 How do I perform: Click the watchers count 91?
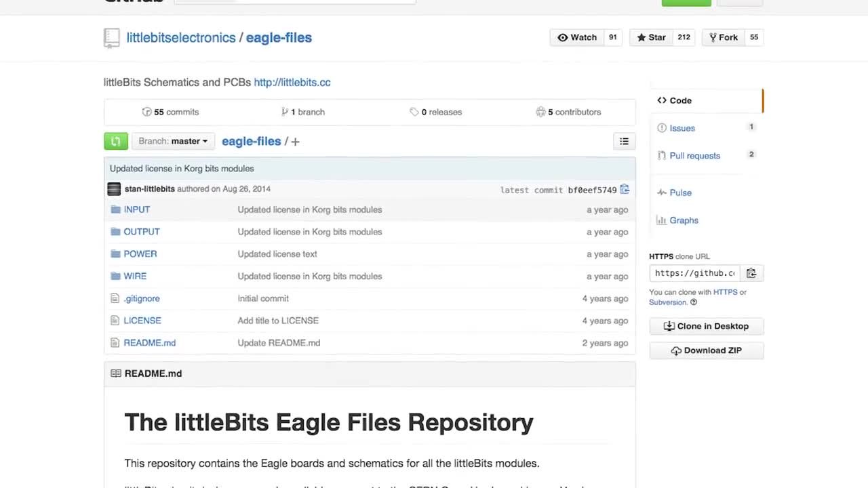pos(612,37)
